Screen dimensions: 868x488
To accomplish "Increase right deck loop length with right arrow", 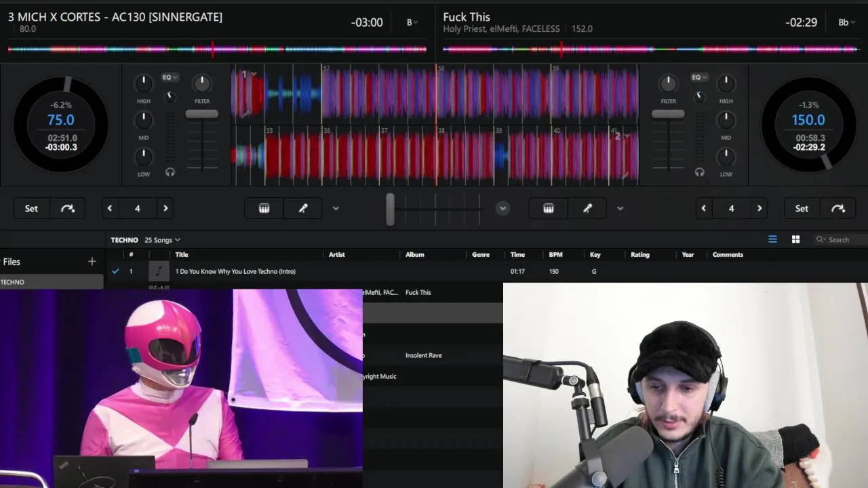I will tap(759, 208).
